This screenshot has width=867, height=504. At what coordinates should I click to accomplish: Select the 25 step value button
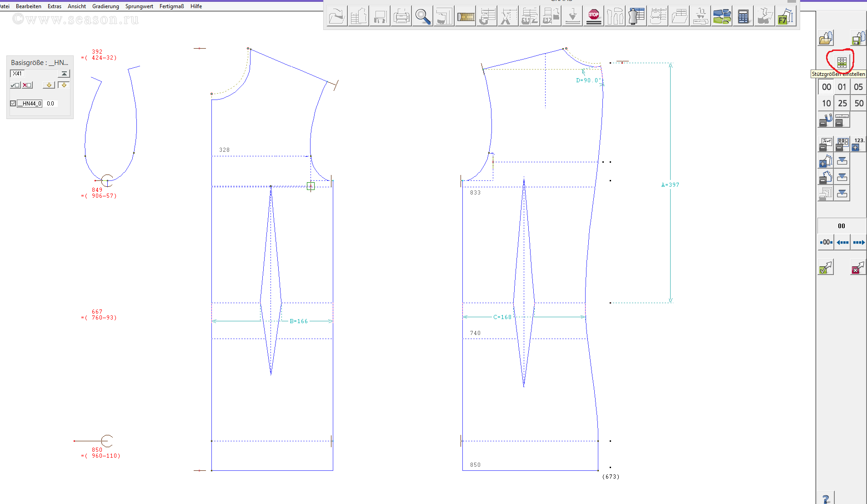(842, 103)
